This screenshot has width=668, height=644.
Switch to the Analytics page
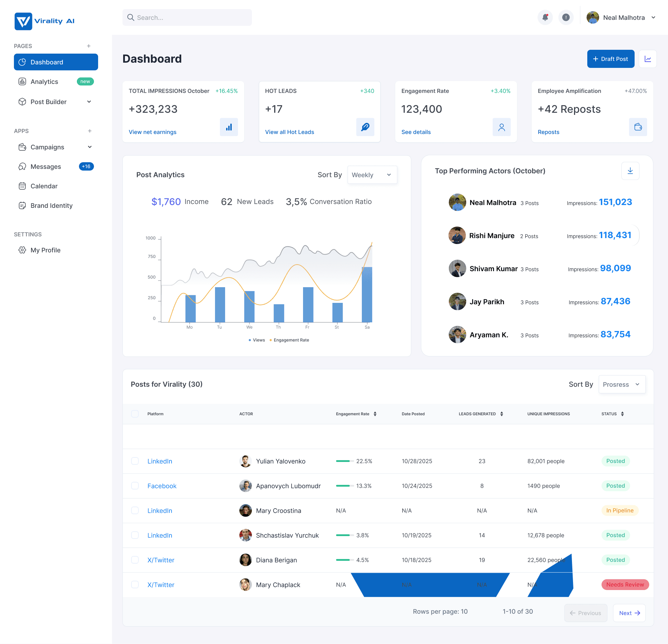click(44, 81)
